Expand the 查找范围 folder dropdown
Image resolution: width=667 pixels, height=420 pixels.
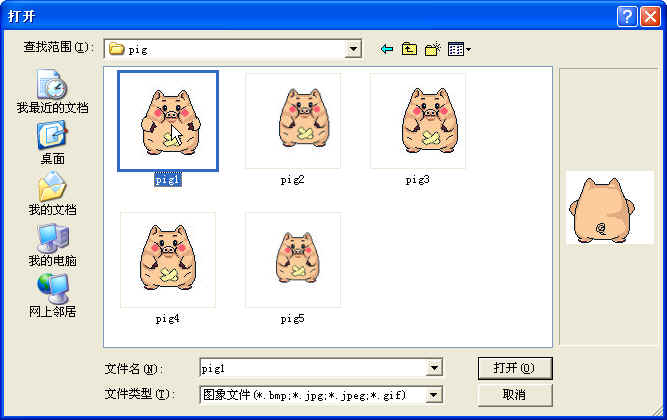(353, 49)
